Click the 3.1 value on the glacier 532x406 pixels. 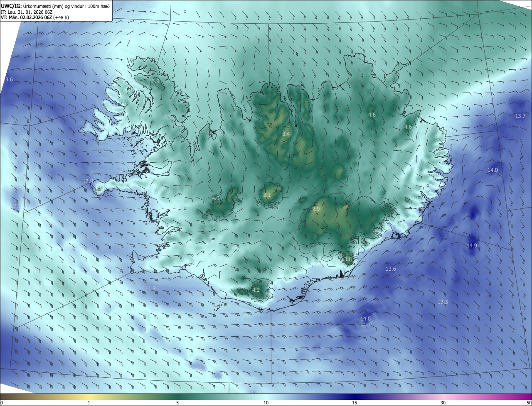pos(267,195)
